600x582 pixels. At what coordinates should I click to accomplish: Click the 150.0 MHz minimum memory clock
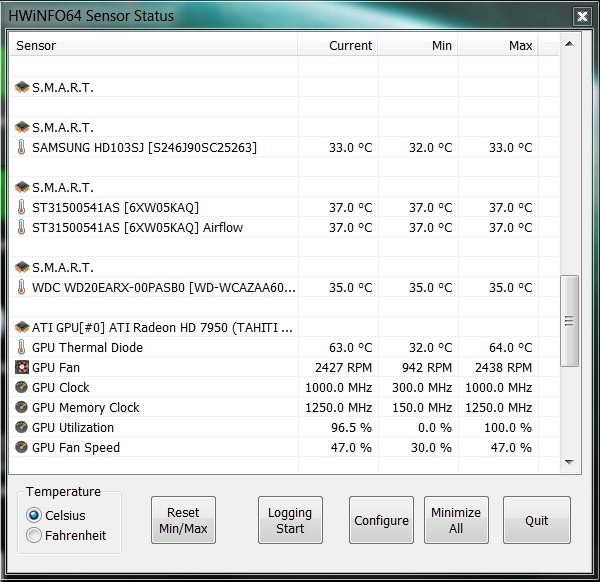pyautogui.click(x=422, y=407)
